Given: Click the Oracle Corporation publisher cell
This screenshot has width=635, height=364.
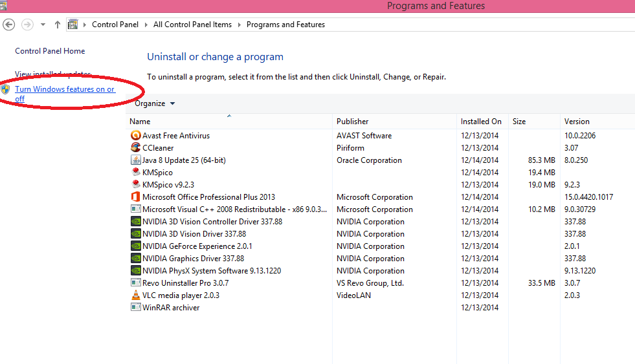Looking at the screenshot, I should coord(369,160).
